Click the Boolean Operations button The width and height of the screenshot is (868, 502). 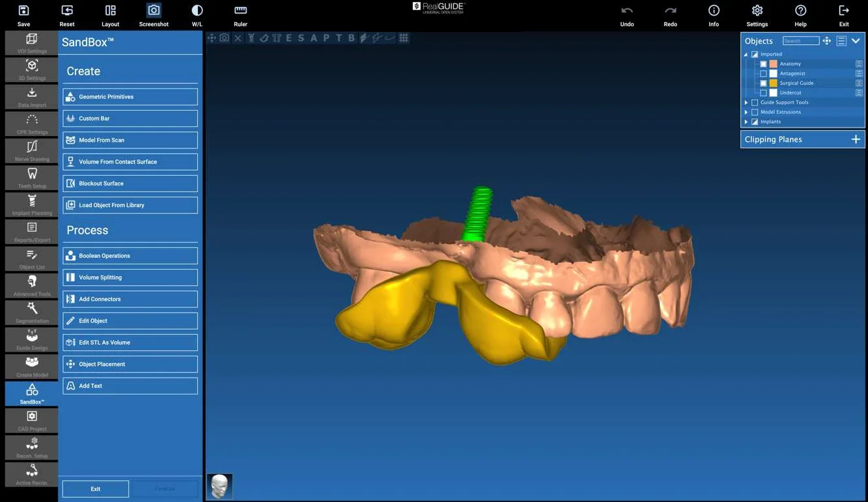[130, 256]
